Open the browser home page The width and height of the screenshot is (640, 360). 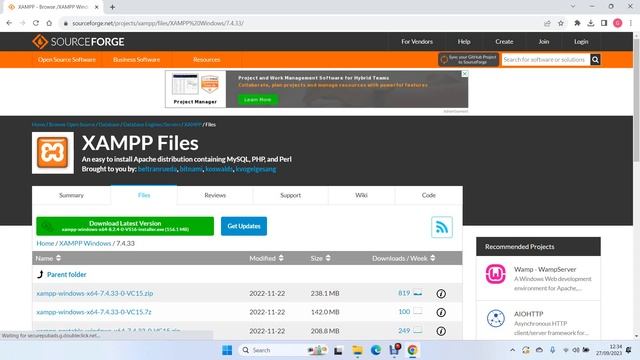pos(49,23)
